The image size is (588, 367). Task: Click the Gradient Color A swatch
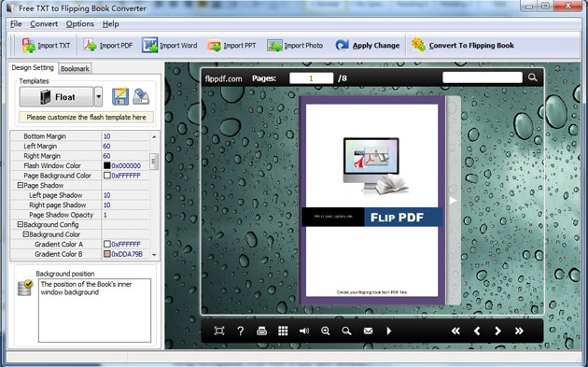pyautogui.click(x=107, y=244)
